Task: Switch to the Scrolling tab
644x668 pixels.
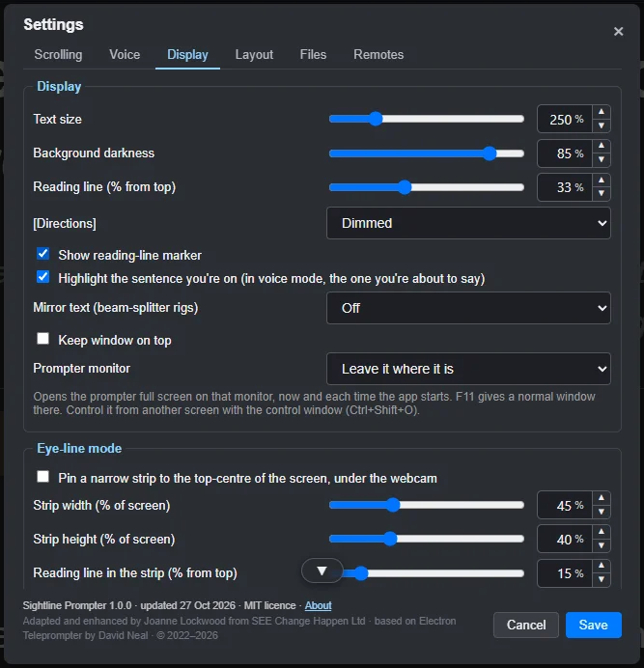Action: click(58, 54)
